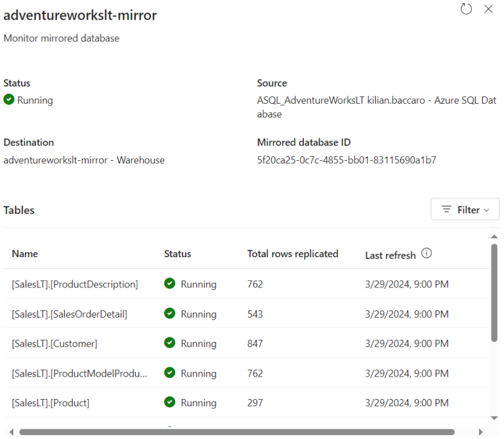Select the [SalesLT].[Customer] table name
The width and height of the screenshot is (504, 439).
[54, 344]
